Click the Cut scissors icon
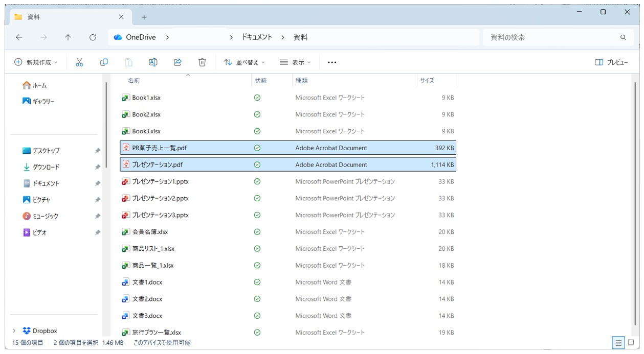The height and width of the screenshot is (354, 644). coord(79,62)
